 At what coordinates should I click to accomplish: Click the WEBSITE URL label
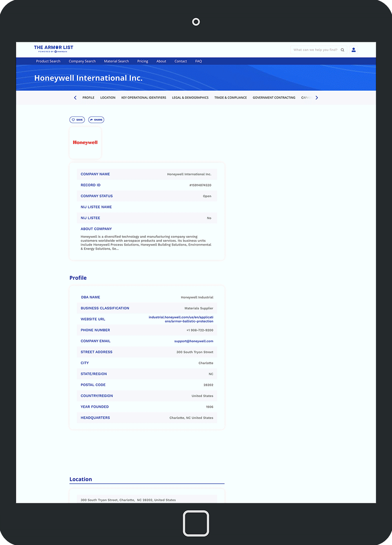pos(93,319)
